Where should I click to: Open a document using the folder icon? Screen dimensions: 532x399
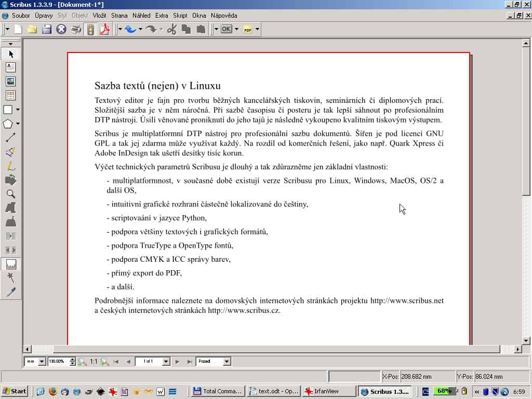32,30
